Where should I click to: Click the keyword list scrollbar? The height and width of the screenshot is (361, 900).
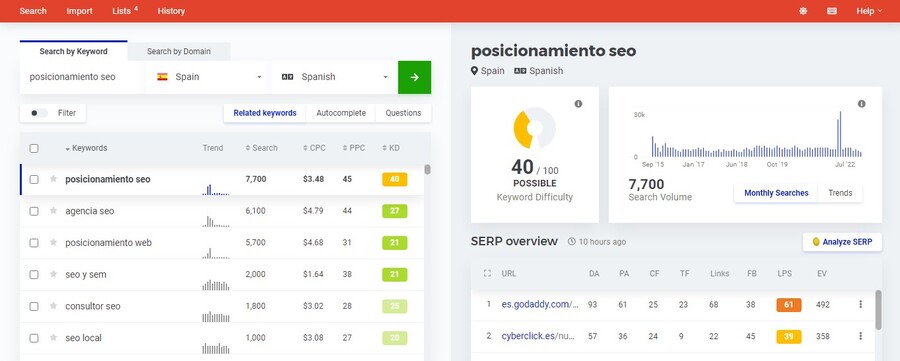pos(427,170)
